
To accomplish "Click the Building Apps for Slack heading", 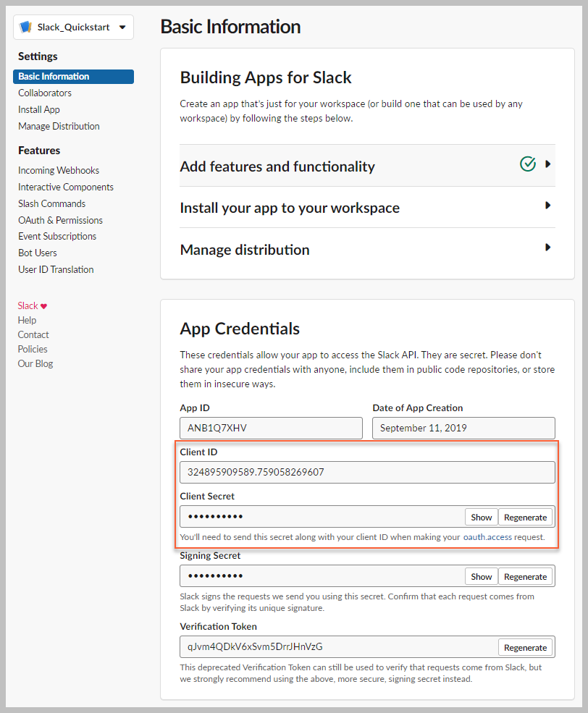I will click(x=266, y=77).
